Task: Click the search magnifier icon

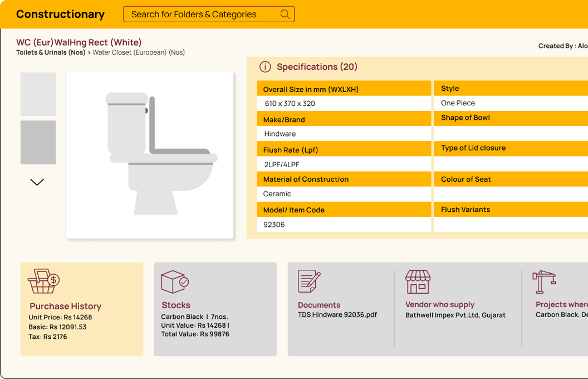Action: click(285, 14)
